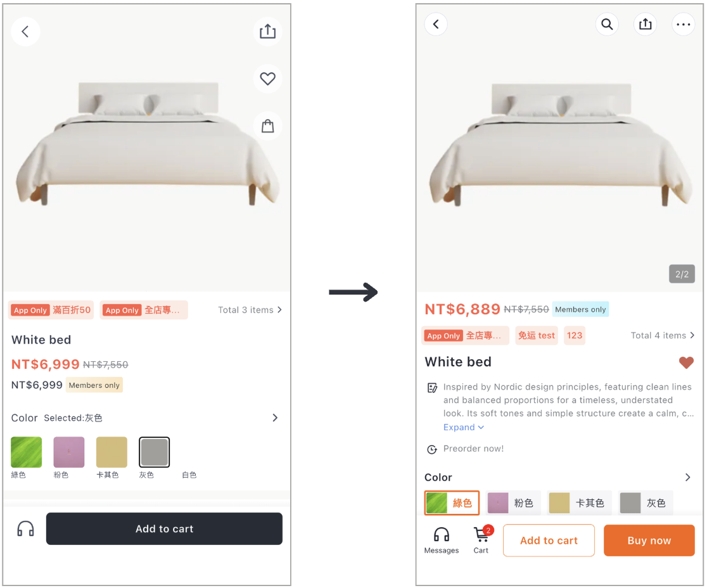Open the Cart icon with badge
This screenshot has width=707, height=588.
[481, 540]
